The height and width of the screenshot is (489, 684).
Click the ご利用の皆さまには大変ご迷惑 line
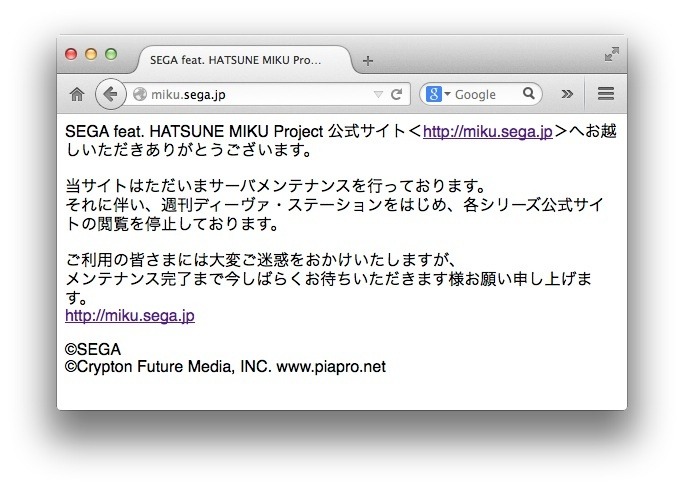pyautogui.click(x=260, y=260)
